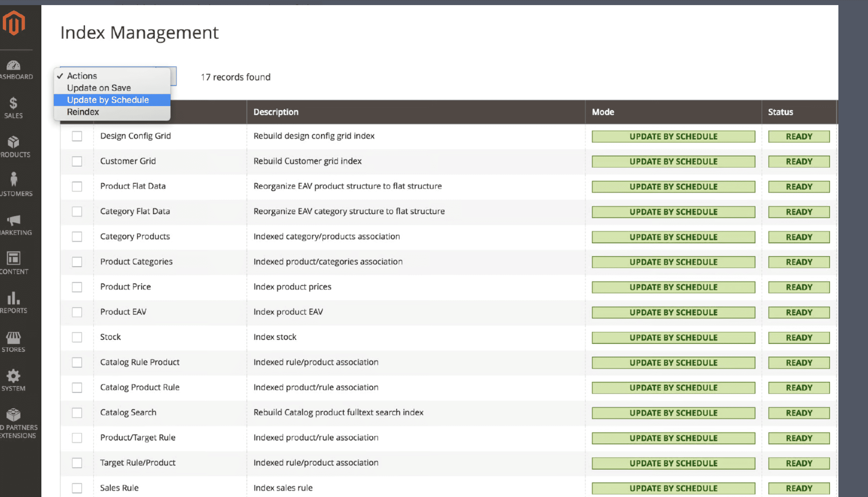This screenshot has height=497, width=868.
Task: Click Update by Schedule badge for Product Price
Action: 673,287
